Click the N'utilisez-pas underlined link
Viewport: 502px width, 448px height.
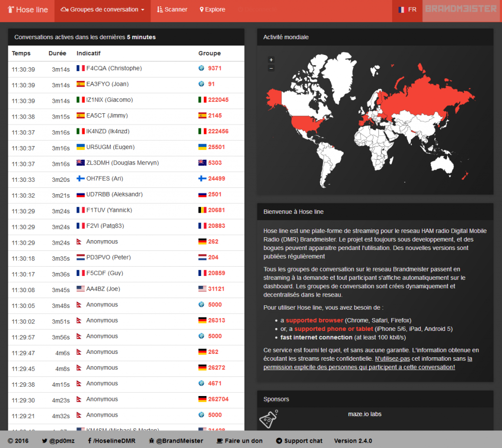[393, 359]
